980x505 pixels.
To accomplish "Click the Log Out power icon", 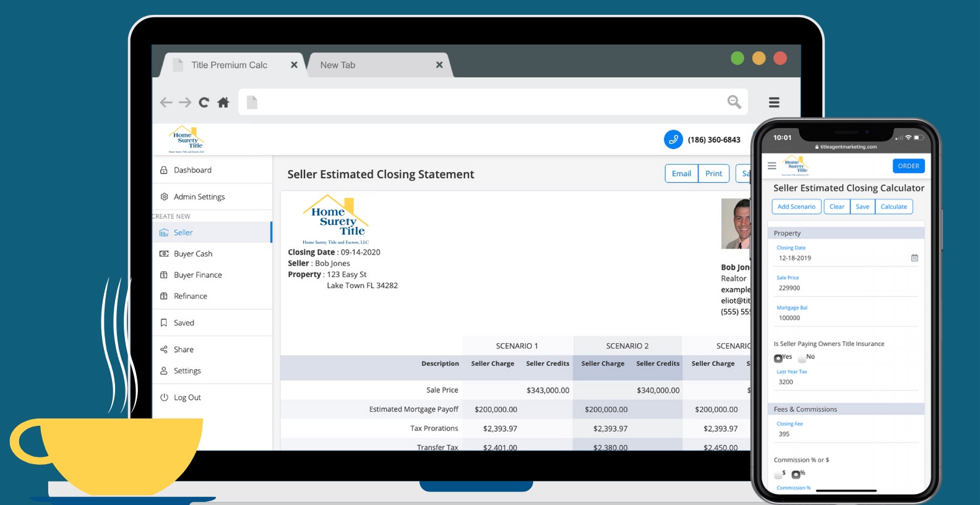I will click(164, 397).
